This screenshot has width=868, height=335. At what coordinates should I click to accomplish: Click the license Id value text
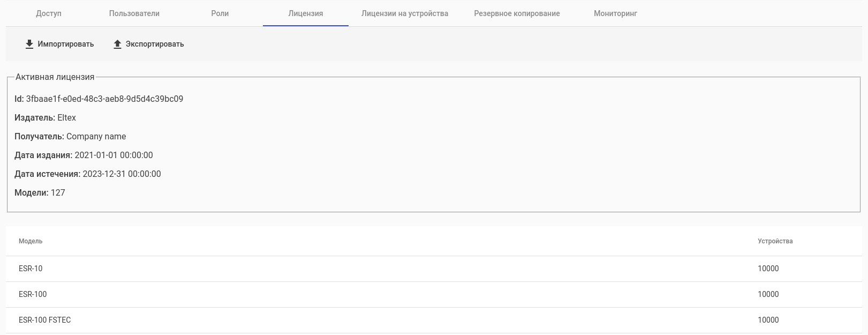click(104, 99)
